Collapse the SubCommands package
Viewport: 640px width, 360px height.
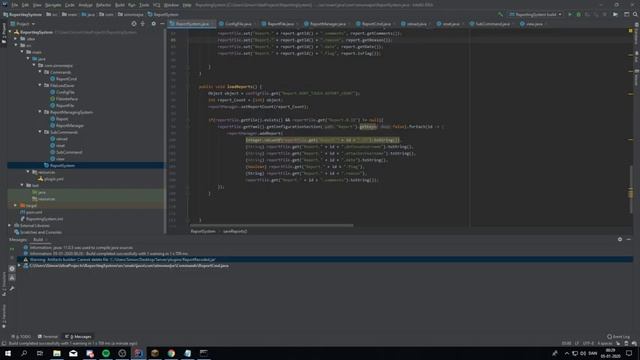click(40, 132)
